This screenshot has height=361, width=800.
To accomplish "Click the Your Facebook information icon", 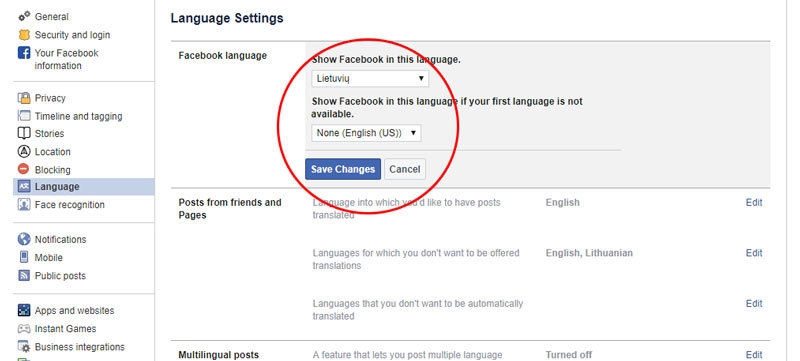I will 24,53.
